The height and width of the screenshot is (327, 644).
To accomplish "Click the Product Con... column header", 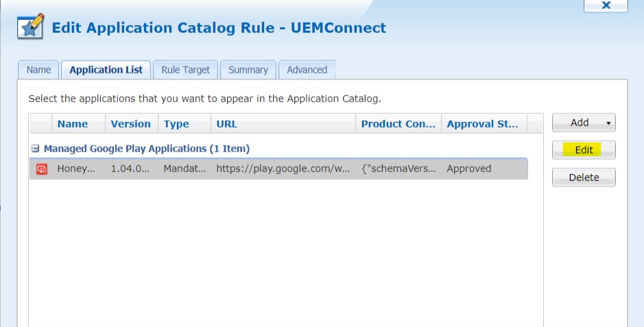I will click(398, 124).
